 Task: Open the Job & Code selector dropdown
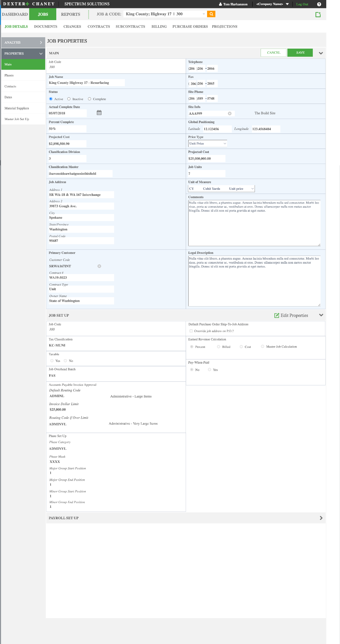click(204, 14)
